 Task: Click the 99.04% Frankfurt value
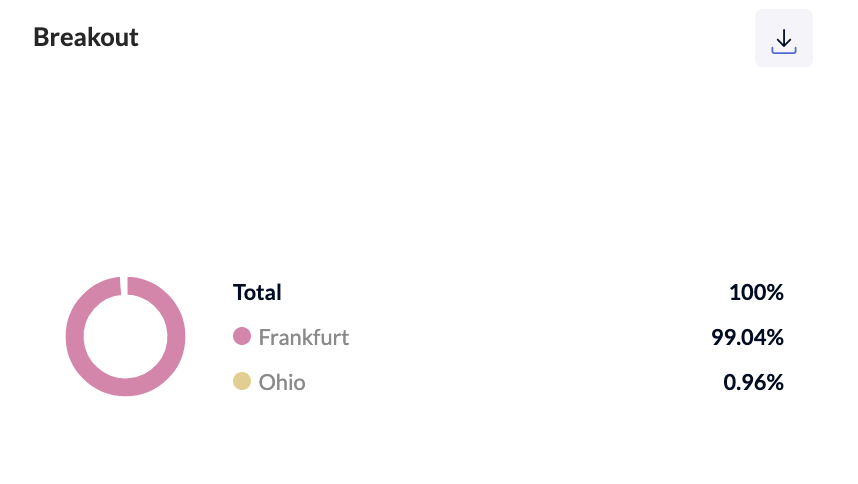tap(747, 337)
